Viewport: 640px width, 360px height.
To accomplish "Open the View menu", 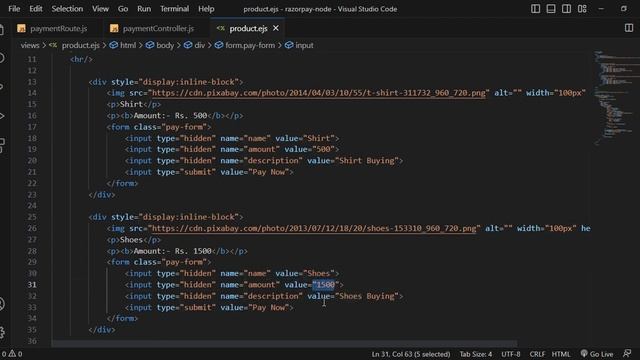I will (100, 9).
